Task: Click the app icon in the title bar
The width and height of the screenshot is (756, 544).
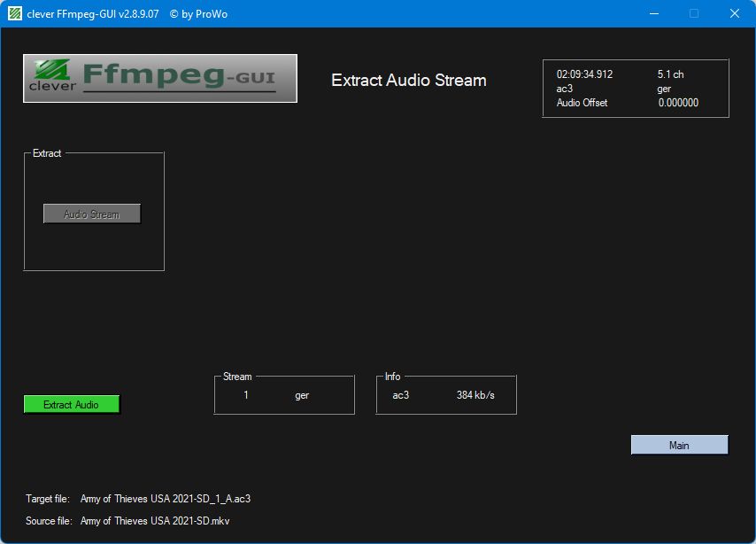Action: click(x=14, y=13)
